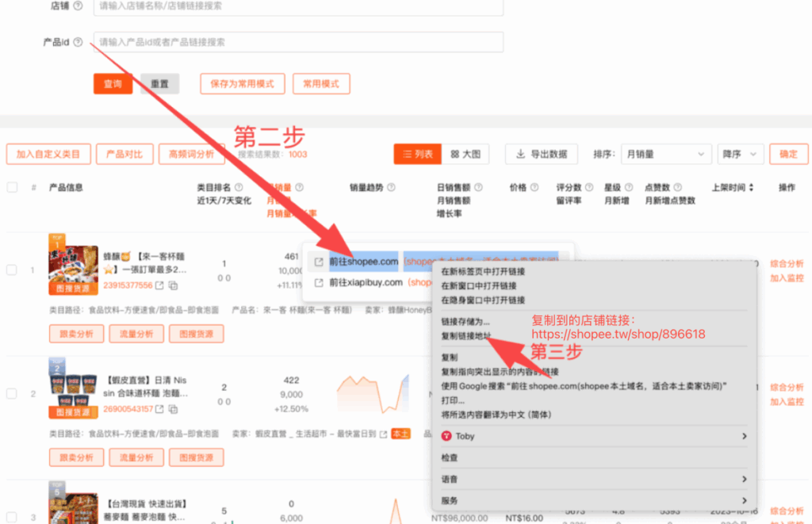Click sort arrows on 上架时间 column
The width and height of the screenshot is (812, 524).
pyautogui.click(x=751, y=188)
